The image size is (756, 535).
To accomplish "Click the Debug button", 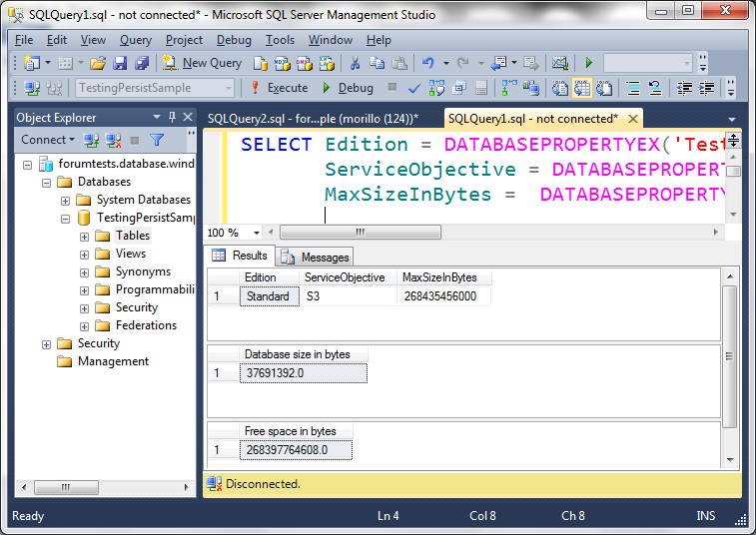I will 348,88.
